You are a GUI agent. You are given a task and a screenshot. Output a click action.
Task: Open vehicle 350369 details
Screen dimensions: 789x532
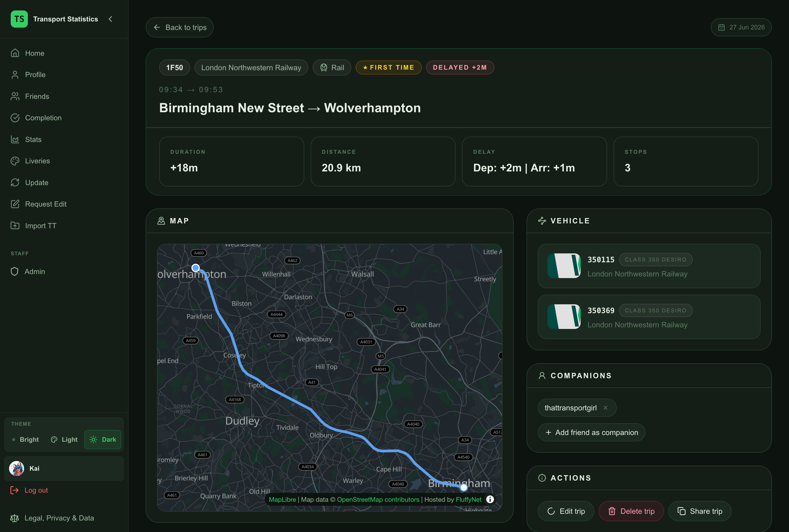649,317
